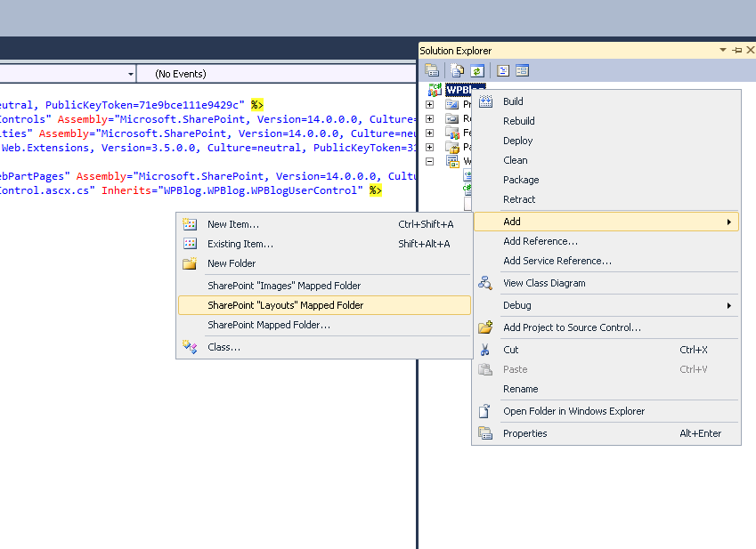The height and width of the screenshot is (549, 756).
Task: Click the WPBlog C# project icon
Action: click(435, 90)
